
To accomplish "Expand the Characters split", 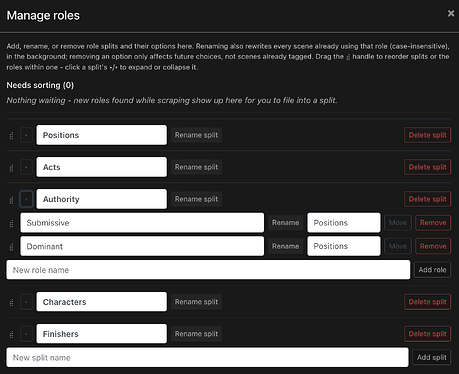I will pyautogui.click(x=26, y=302).
